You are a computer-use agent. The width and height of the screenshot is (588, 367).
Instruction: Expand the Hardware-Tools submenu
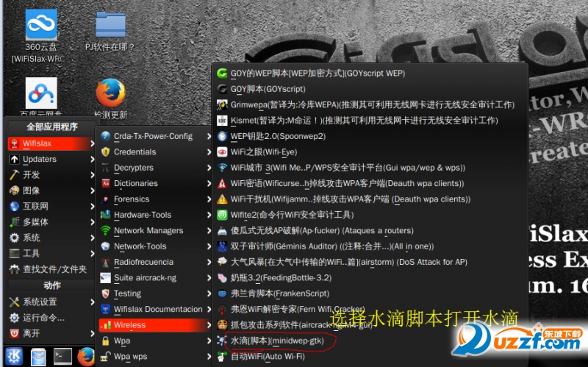[x=155, y=215]
